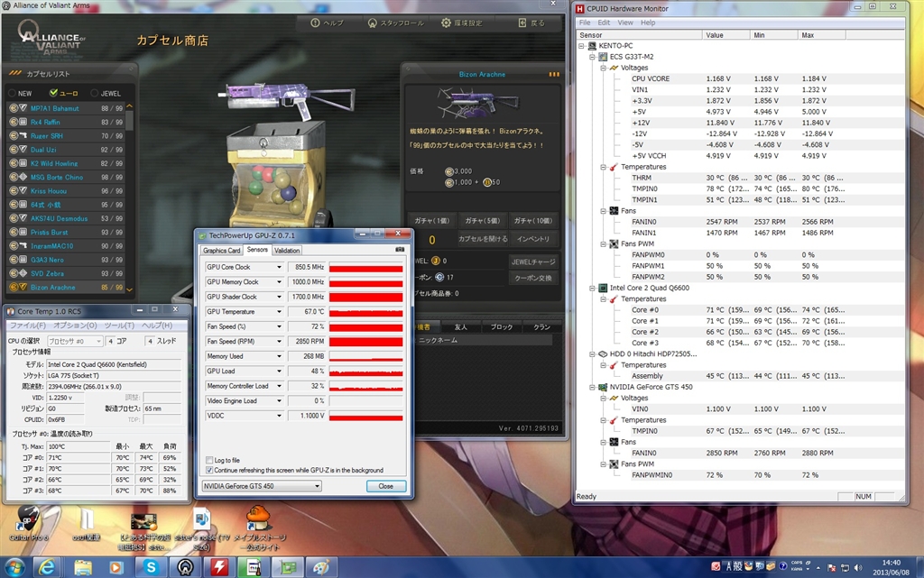This screenshot has height=578, width=924.
Task: Open GPU Temperature sensor dropdown
Action: click(x=279, y=312)
